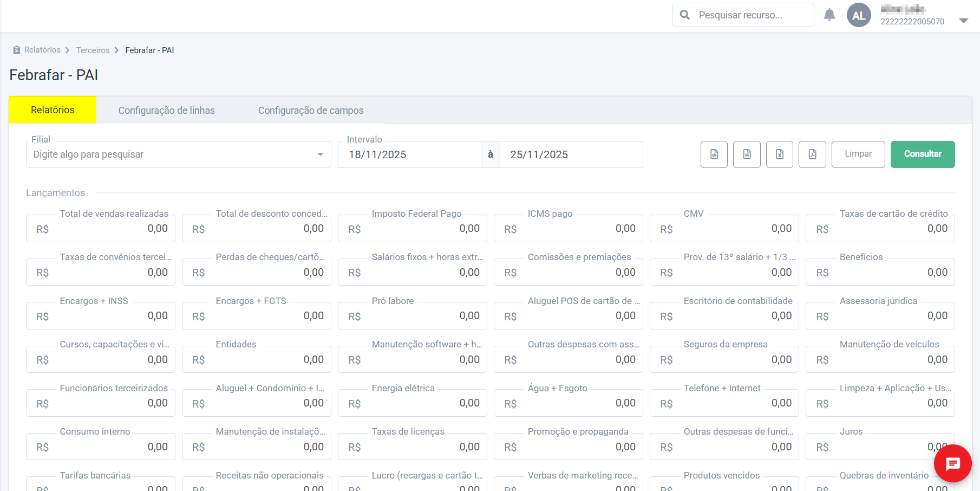
Task: Expand the user account dropdown arrow
Action: click(x=963, y=21)
